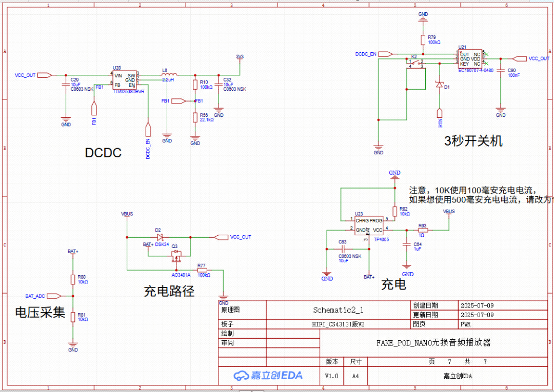This screenshot has width=554, height=392.
Task: Click the L8 2.2uH inductor symbol
Action: point(168,75)
